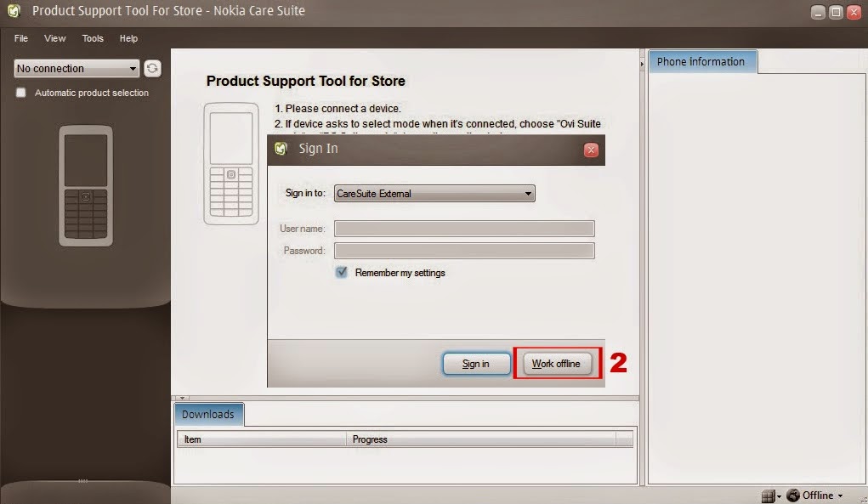Select the Downloads tab
The image size is (868, 504).
coord(208,415)
